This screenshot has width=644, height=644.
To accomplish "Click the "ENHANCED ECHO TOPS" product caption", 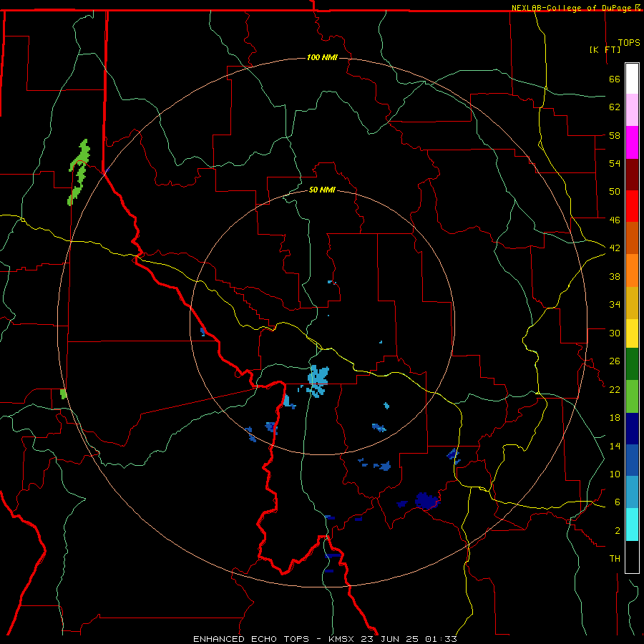I will click(251, 639).
